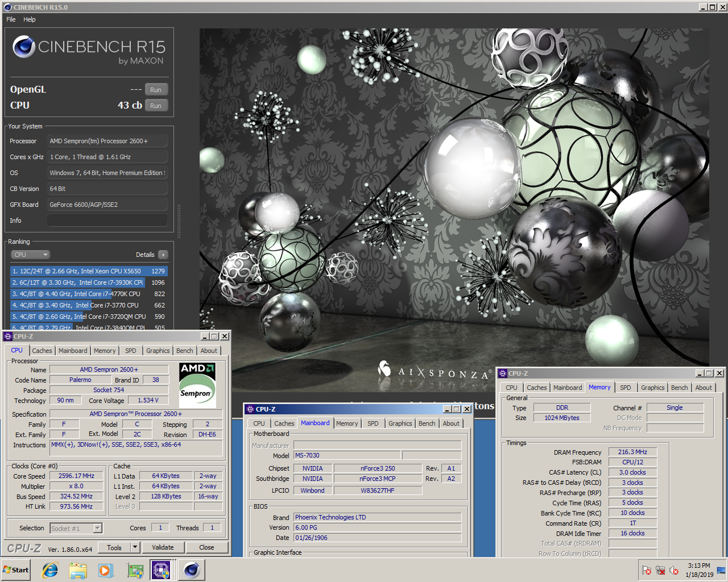Click the CPU-Z taskbar icon
This screenshot has height=582, width=728.
160,570
